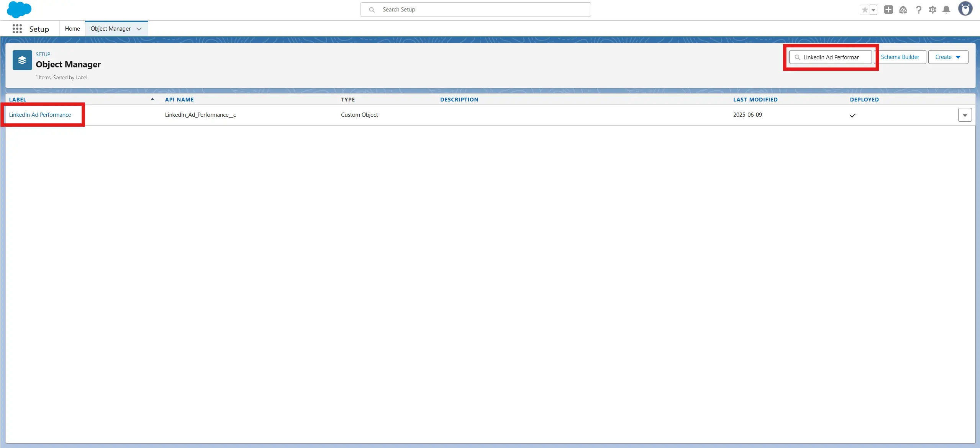Open the Setup gear icon
Image resolution: width=980 pixels, height=448 pixels.
point(932,10)
